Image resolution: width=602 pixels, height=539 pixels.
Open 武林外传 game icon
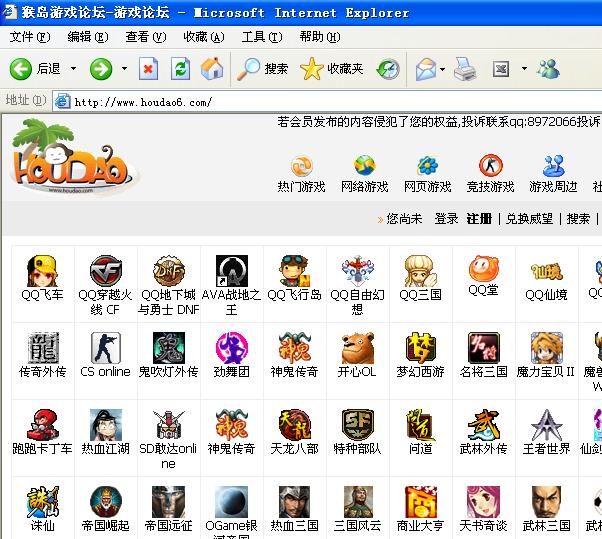pyautogui.click(x=483, y=425)
